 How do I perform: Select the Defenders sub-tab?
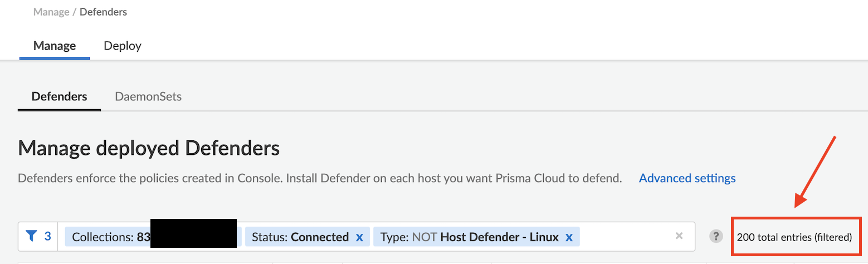(x=60, y=96)
